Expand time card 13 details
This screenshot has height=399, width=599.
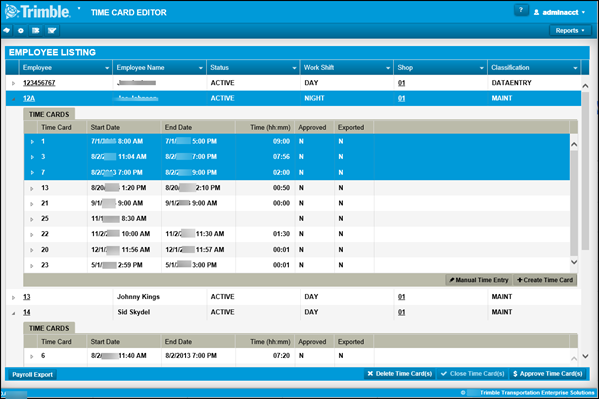click(x=32, y=188)
